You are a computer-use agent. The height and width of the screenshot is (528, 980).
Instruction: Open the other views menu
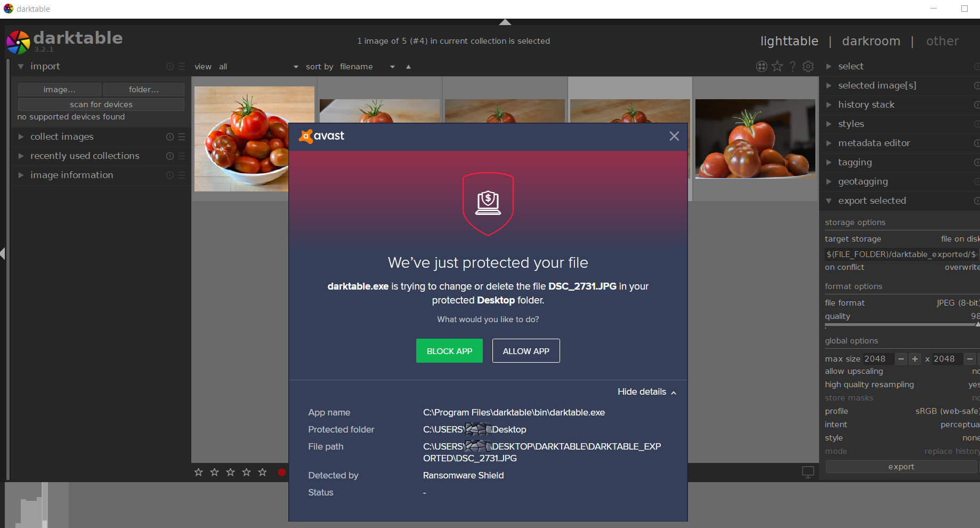(x=942, y=41)
